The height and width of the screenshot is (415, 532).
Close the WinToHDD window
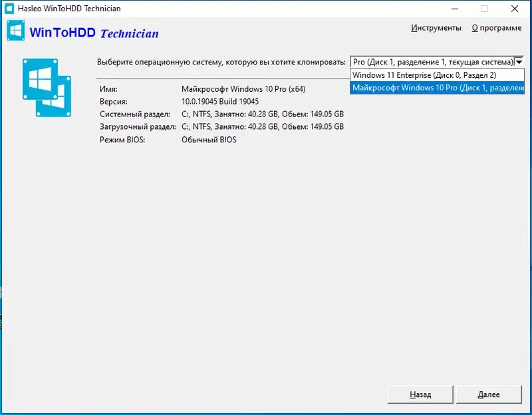pyautogui.click(x=515, y=9)
